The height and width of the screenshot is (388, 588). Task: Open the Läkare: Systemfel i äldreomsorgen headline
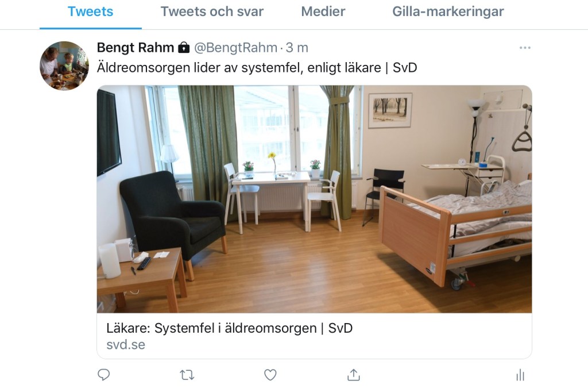[230, 328]
